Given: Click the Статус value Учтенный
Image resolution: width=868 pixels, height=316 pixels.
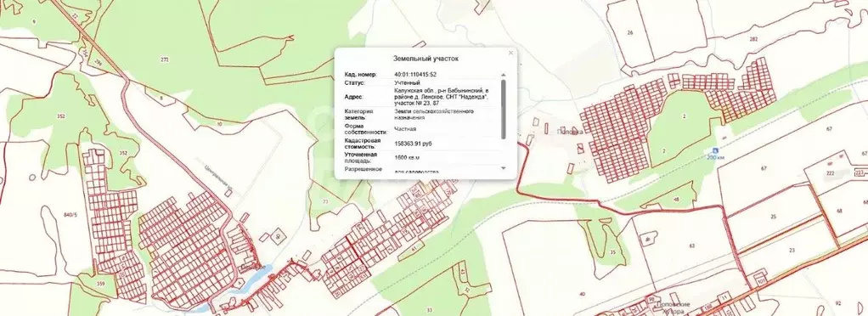Looking at the screenshot, I should pos(407,82).
